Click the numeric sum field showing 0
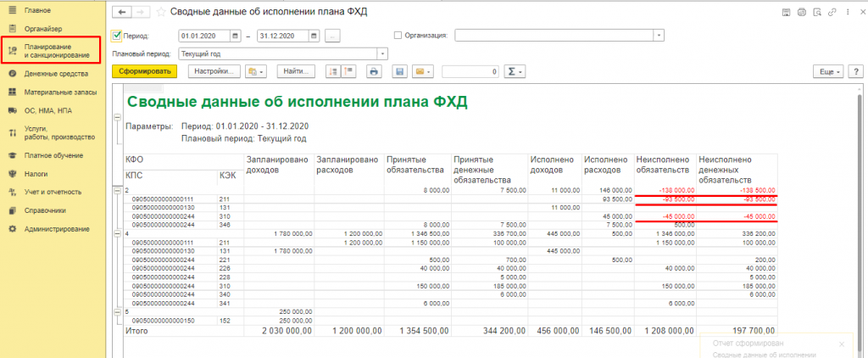868x358 pixels. pos(470,72)
